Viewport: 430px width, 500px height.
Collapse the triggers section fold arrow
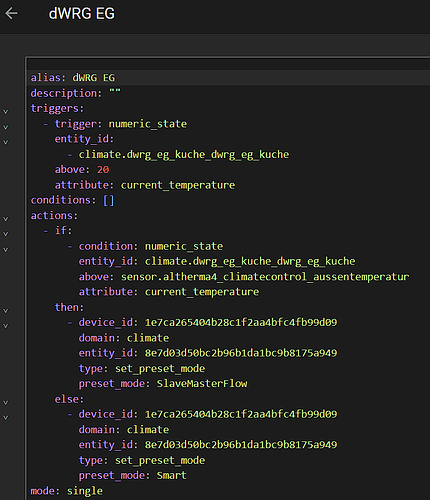click(x=6, y=112)
